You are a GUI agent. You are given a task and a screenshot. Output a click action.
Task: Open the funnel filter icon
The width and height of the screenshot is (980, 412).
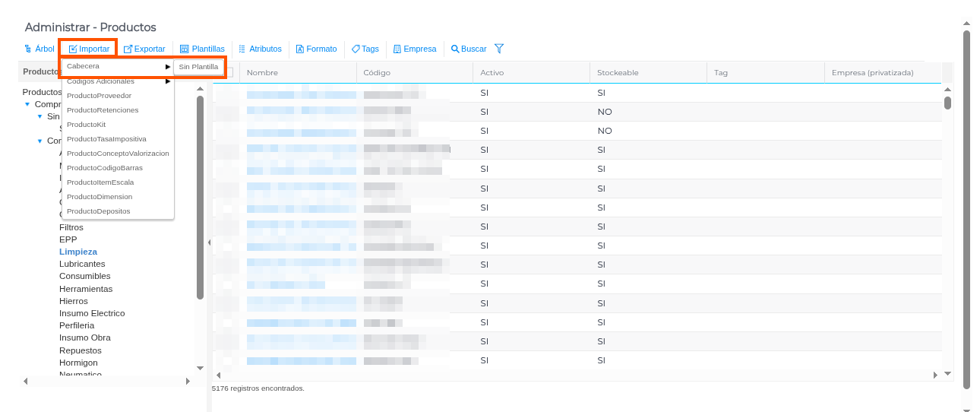[499, 49]
